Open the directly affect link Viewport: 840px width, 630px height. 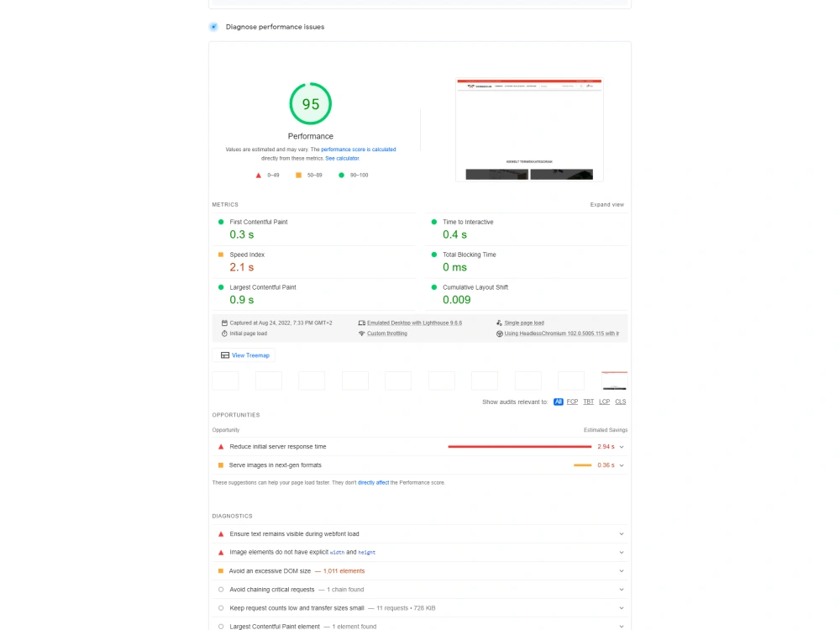point(374,483)
